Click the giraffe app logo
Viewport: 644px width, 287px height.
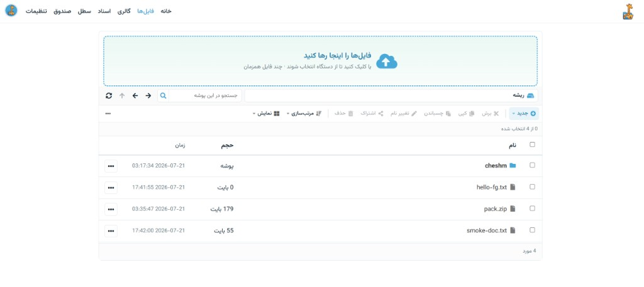pyautogui.click(x=628, y=11)
